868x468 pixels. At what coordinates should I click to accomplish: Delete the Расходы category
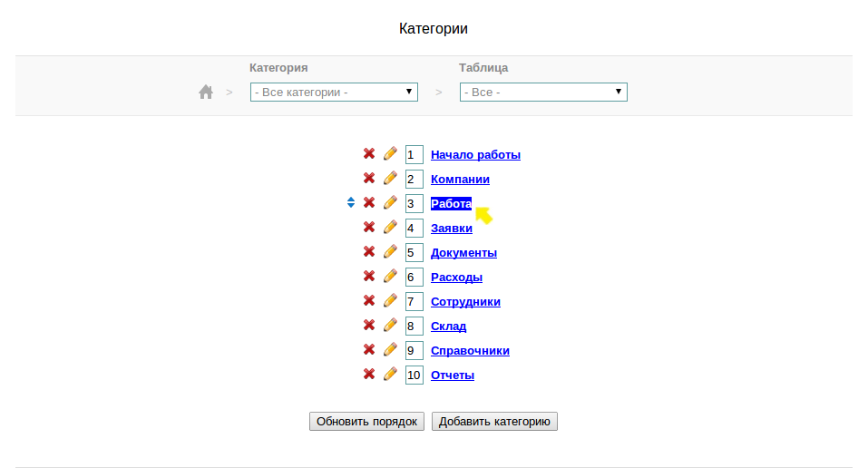(x=369, y=277)
